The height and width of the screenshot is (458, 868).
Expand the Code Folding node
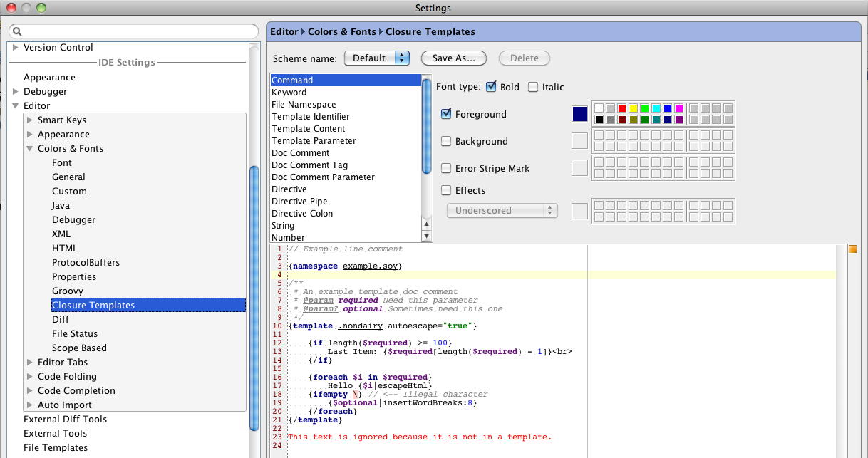(x=30, y=377)
